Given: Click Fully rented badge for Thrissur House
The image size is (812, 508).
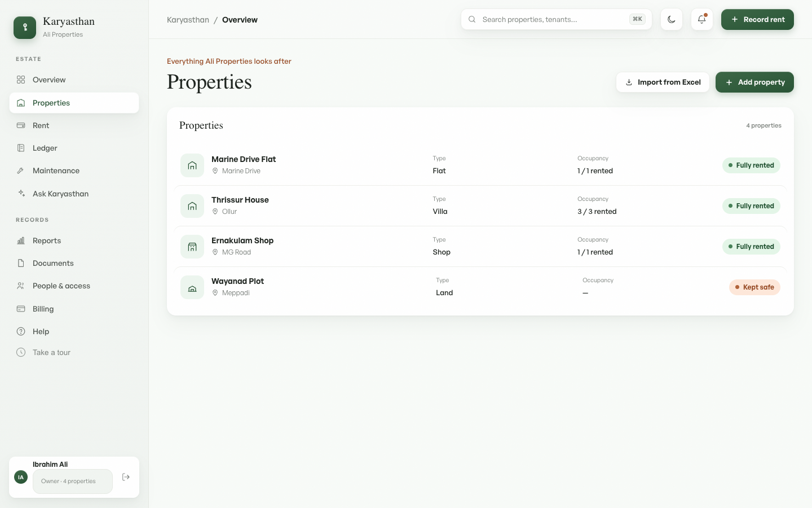Looking at the screenshot, I should click(x=751, y=206).
